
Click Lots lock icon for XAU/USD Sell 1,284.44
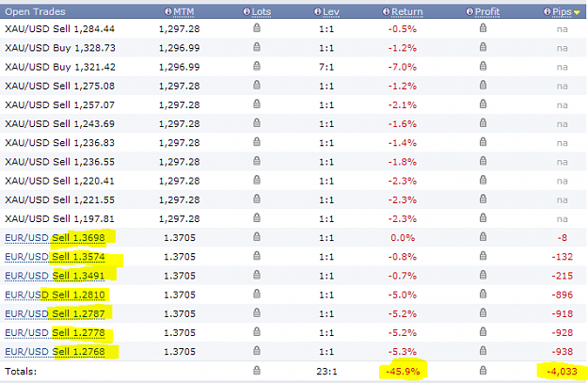257,27
